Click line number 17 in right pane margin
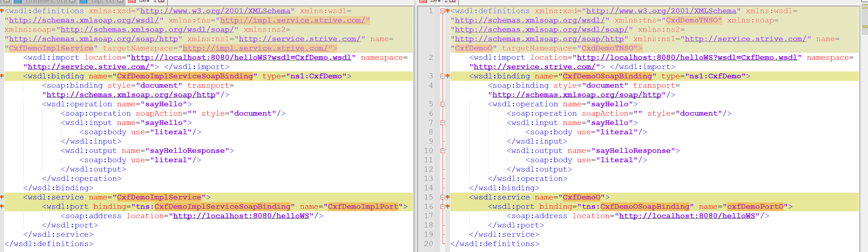Viewport: 868px width, 252px height. click(x=428, y=216)
